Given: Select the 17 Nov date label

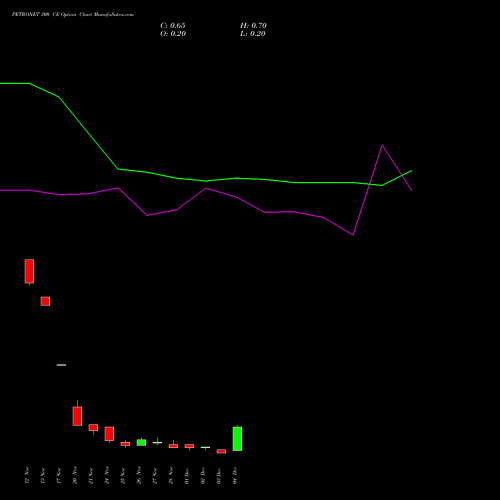Looking at the screenshot, I should click(59, 475).
